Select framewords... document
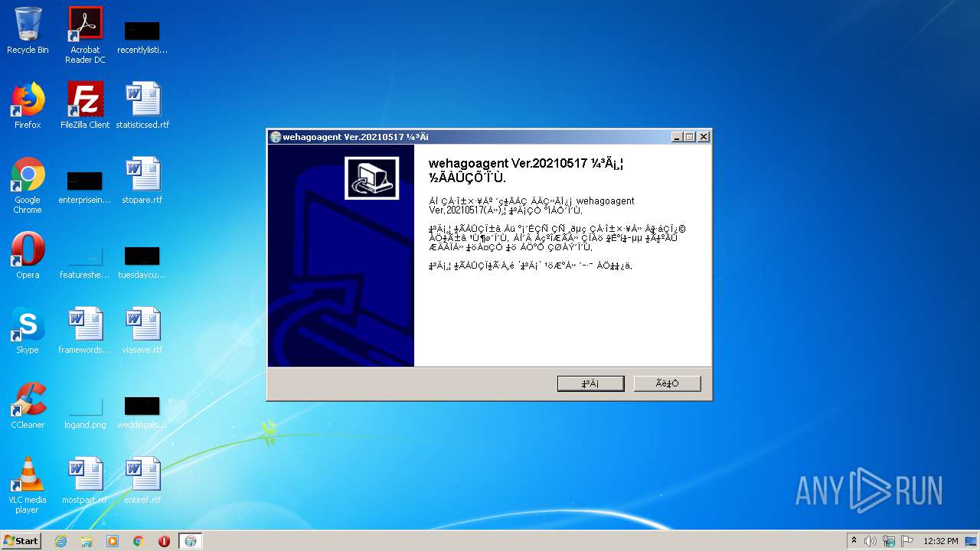The height and width of the screenshot is (551, 980). point(85,331)
